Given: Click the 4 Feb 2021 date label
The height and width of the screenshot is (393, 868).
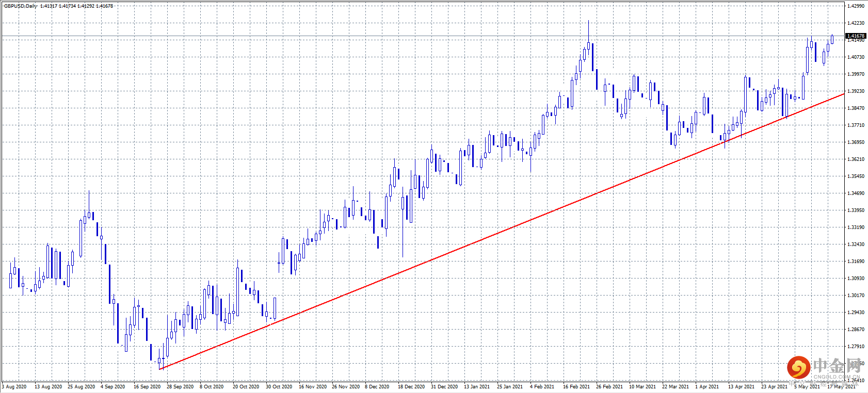Looking at the screenshot, I should point(542,387).
